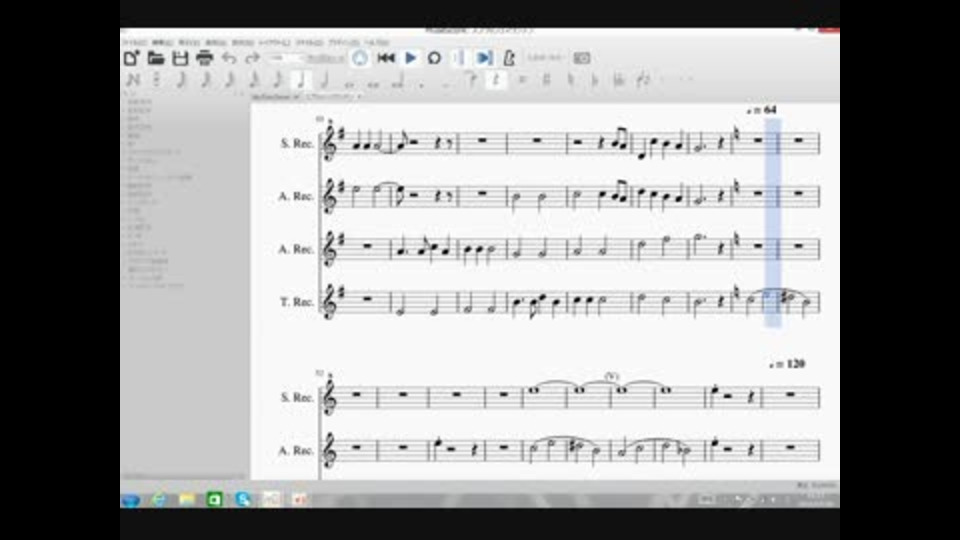Viewport: 960px width, 540px height.
Task: Flip the stem direction
Action: [x=643, y=80]
